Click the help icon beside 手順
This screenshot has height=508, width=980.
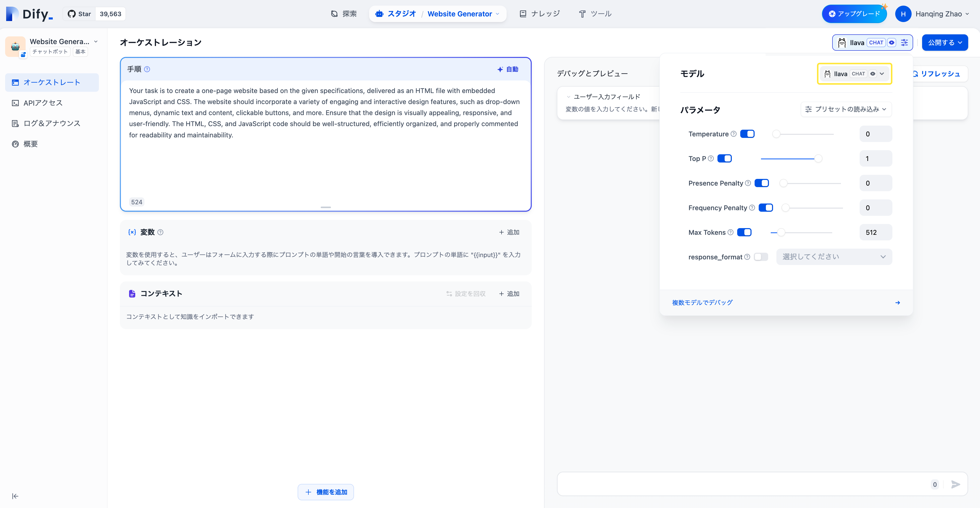(147, 69)
